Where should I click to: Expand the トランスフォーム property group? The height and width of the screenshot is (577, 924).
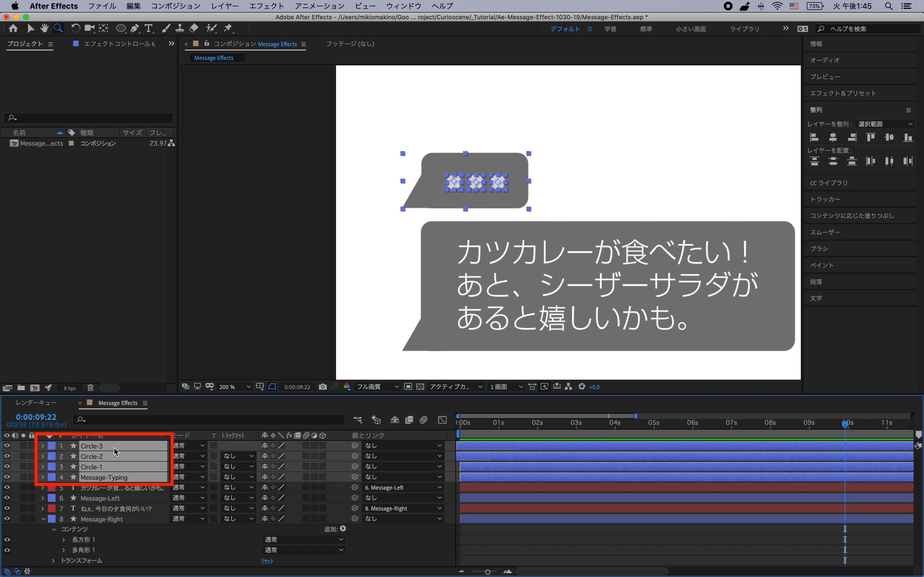point(53,561)
